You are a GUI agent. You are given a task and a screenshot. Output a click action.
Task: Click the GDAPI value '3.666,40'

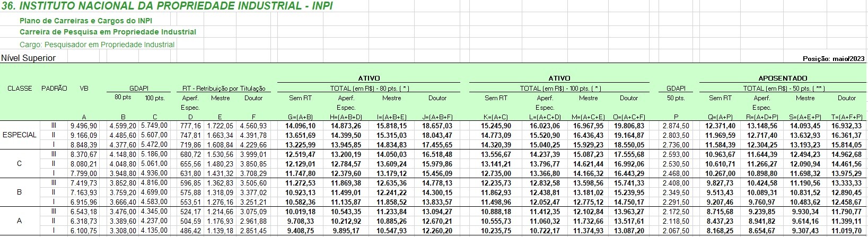point(123,203)
